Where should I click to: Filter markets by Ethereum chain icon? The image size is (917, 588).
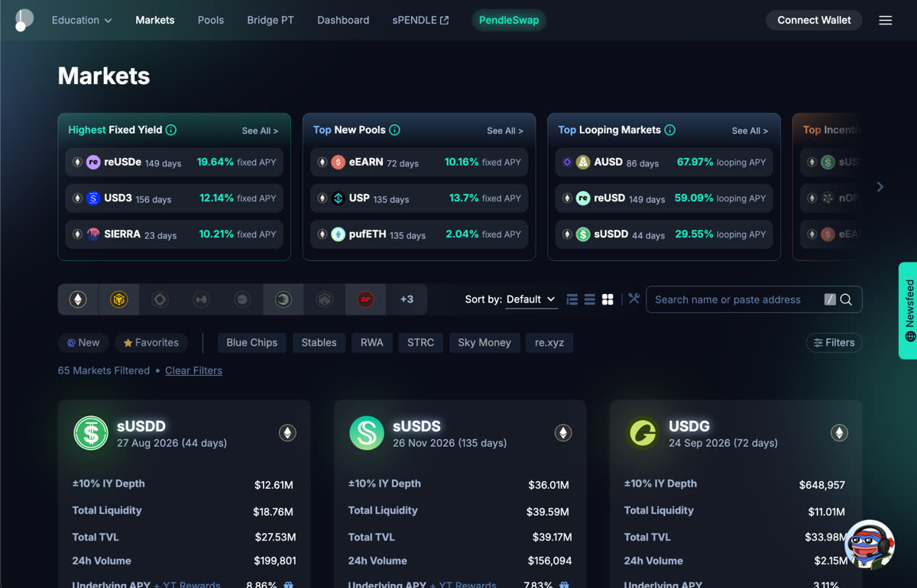pyautogui.click(x=78, y=299)
